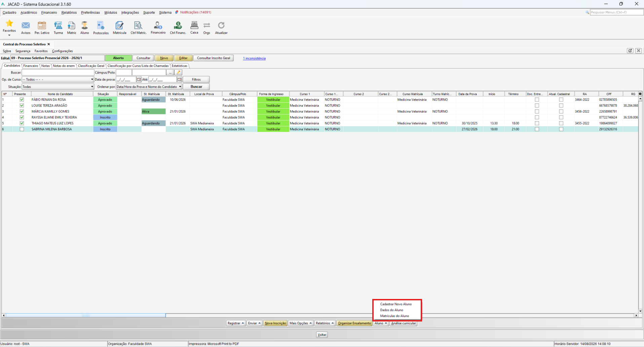The height and width of the screenshot is (347, 644).
Task: Click the Estatísticas tab
Action: coord(179,66)
